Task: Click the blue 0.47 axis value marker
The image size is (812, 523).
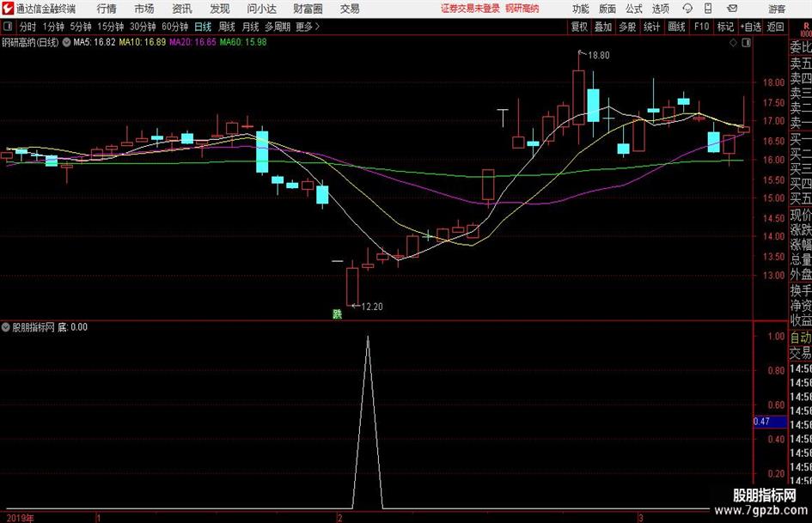Action: tap(770, 422)
